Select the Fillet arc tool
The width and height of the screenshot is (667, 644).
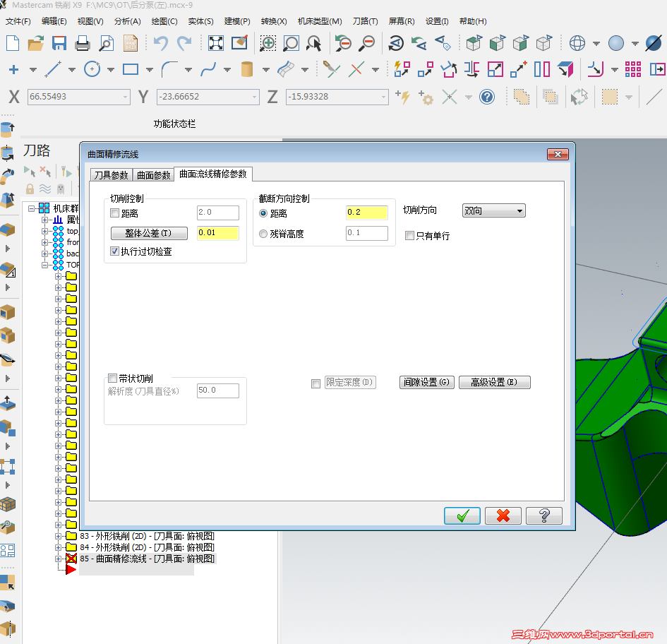(x=169, y=69)
